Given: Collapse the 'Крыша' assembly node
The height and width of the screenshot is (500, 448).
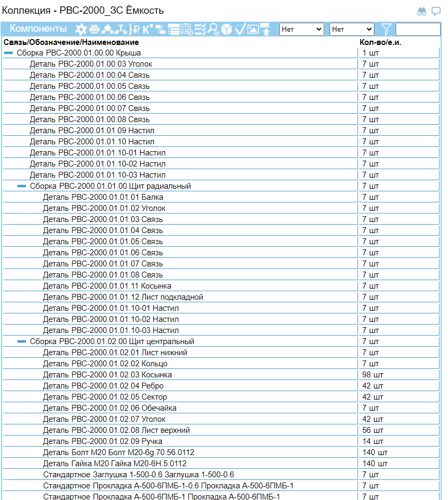Looking at the screenshot, I should (8, 53).
